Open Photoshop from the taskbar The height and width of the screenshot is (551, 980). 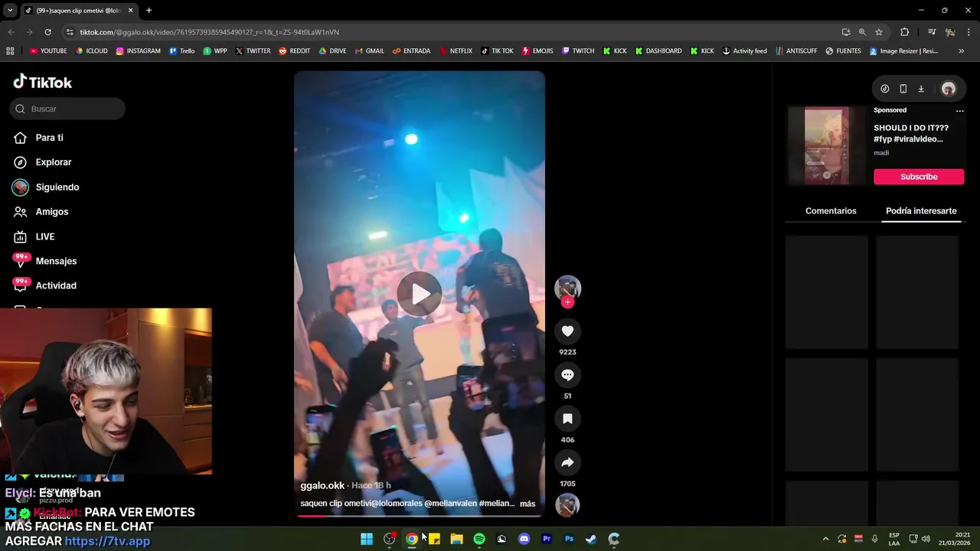tap(569, 539)
